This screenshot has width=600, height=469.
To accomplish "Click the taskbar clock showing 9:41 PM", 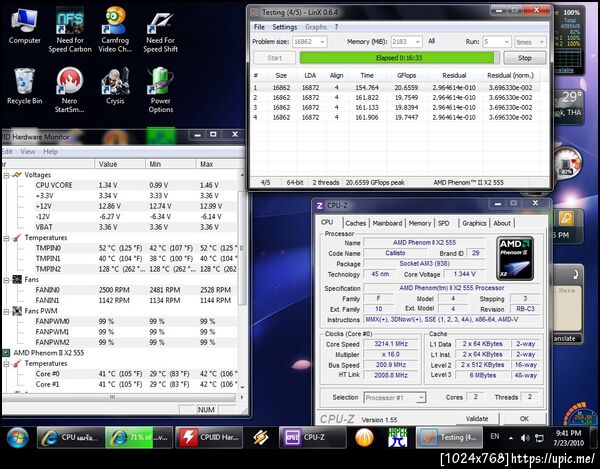I will 569,438.
